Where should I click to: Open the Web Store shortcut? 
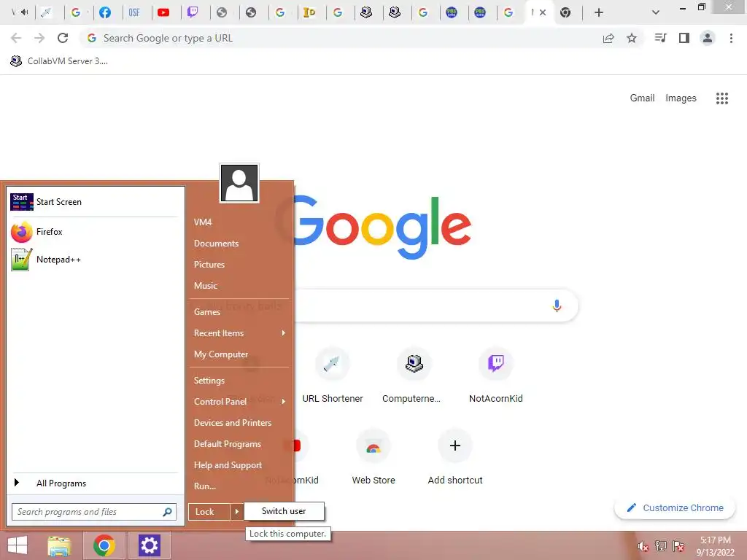(373, 457)
